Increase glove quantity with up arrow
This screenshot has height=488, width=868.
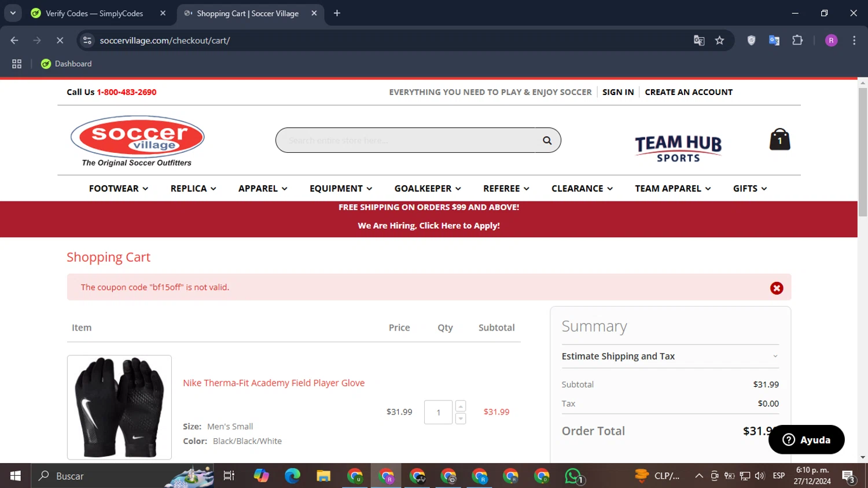[461, 406]
